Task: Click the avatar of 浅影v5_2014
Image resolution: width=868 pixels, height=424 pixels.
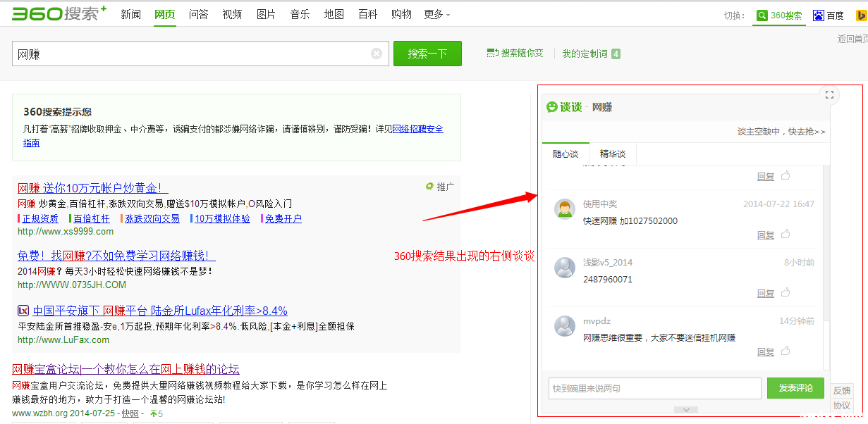Action: point(565,267)
